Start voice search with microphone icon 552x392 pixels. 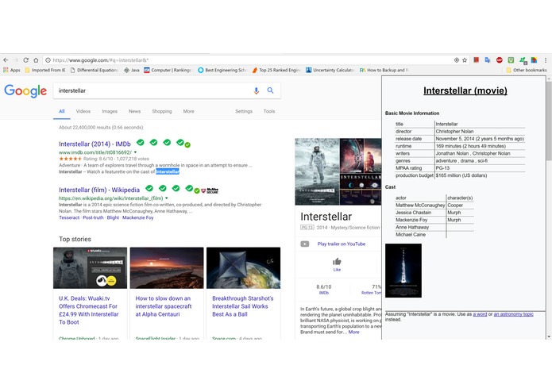coord(257,90)
